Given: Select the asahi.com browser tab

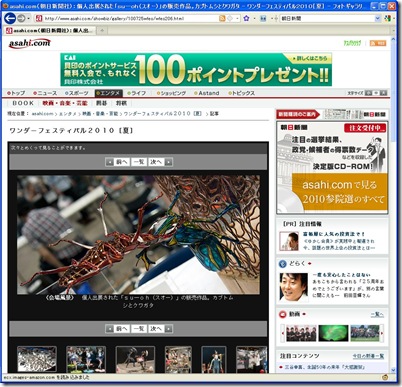Looking at the screenshot, I should click(x=50, y=30).
